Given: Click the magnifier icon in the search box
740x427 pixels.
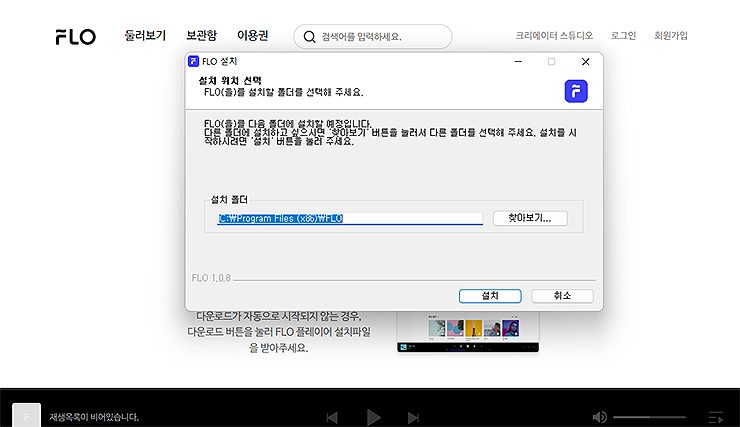Looking at the screenshot, I should point(310,37).
